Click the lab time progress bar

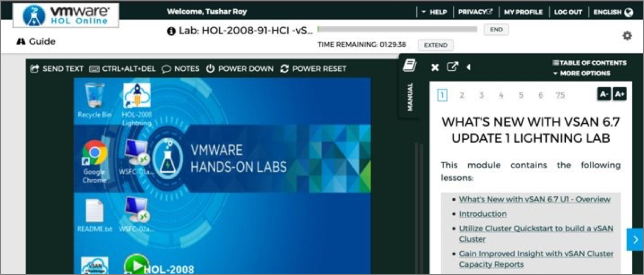(397, 29)
